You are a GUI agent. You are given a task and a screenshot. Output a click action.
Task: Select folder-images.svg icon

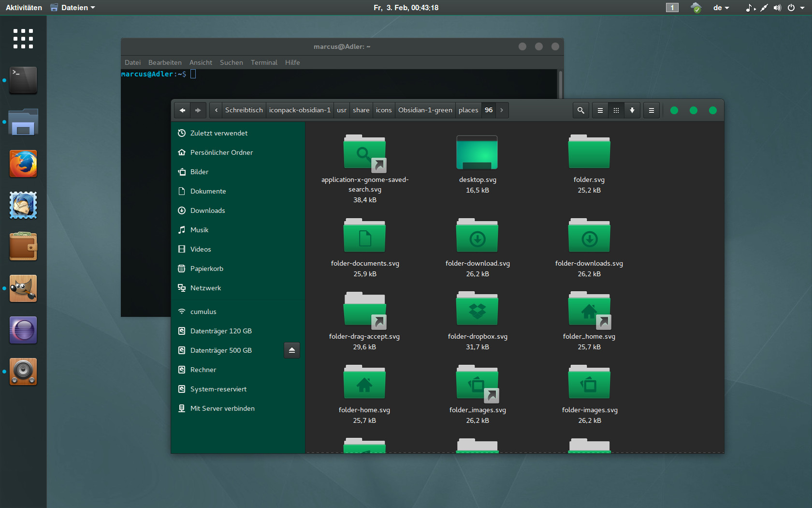tap(589, 382)
